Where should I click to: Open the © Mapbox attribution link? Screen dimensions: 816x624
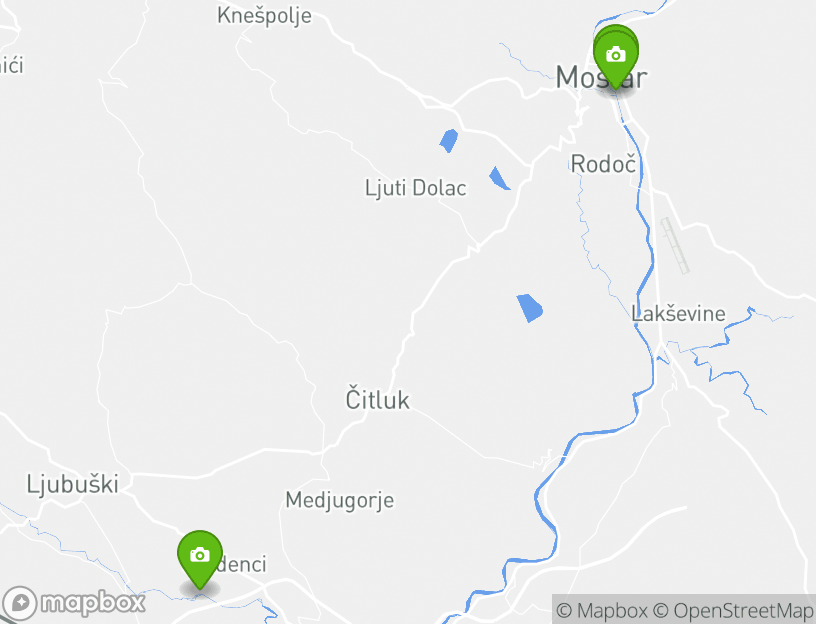(602, 610)
